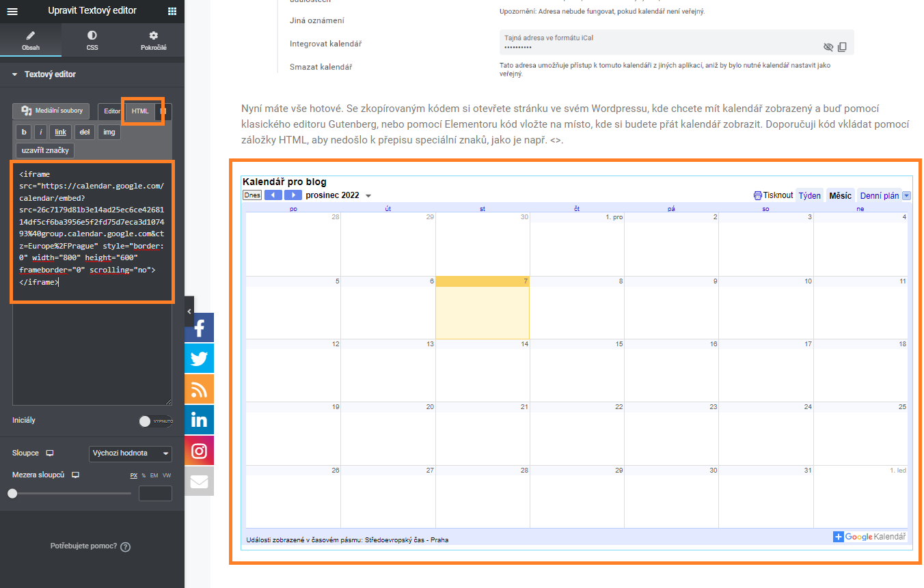924x588 pixels.
Task: Click the Smazat kalendář settings item
Action: [321, 67]
